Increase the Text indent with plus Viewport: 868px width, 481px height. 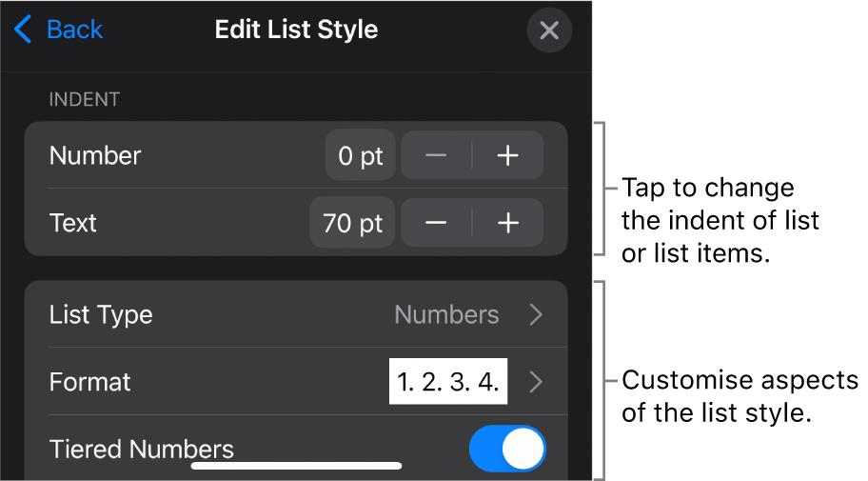click(x=508, y=223)
